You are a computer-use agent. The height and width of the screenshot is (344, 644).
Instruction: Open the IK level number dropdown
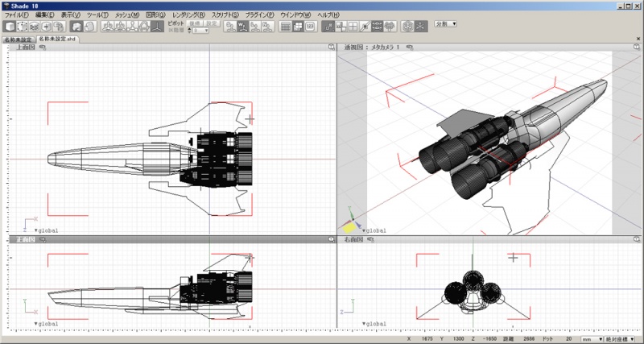click(201, 31)
